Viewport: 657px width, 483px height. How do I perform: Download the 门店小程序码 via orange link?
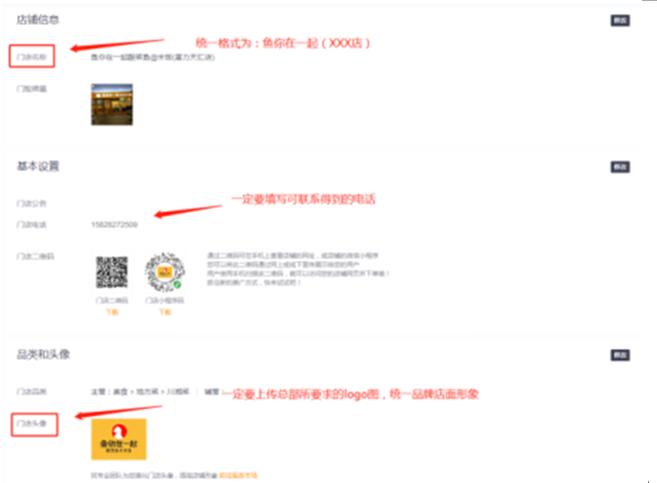[165, 312]
